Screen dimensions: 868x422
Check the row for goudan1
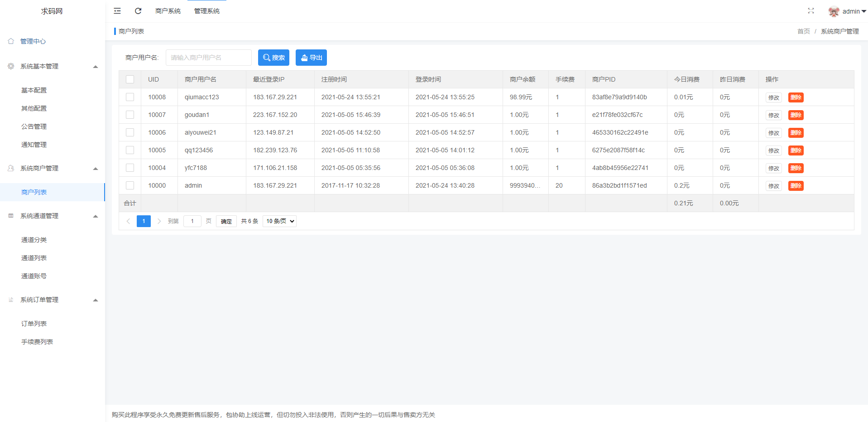[130, 115]
